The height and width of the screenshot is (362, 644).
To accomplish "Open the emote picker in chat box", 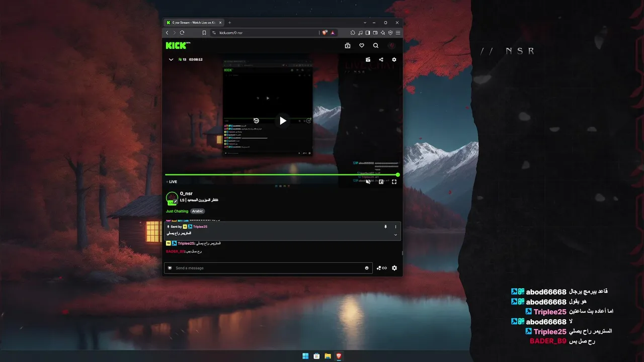I will click(367, 268).
